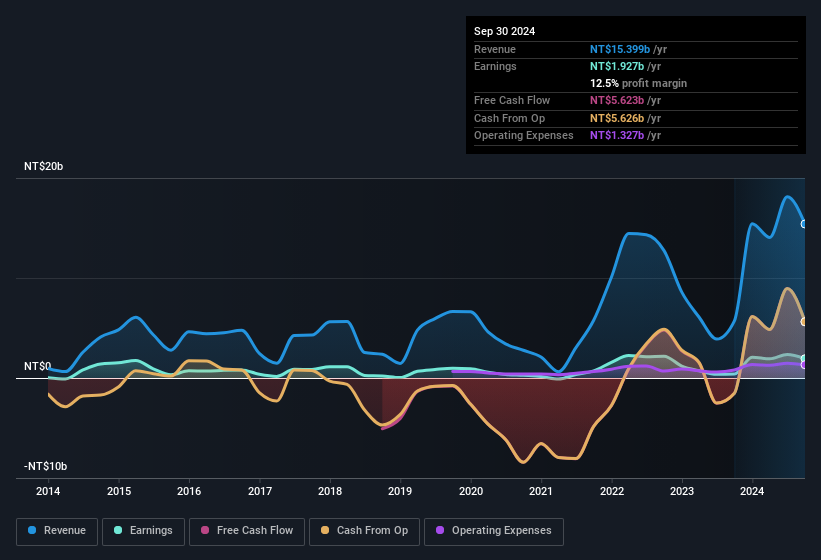Image resolution: width=821 pixels, height=560 pixels.
Task: Click the 2024 x-axis year label
Action: (752, 491)
